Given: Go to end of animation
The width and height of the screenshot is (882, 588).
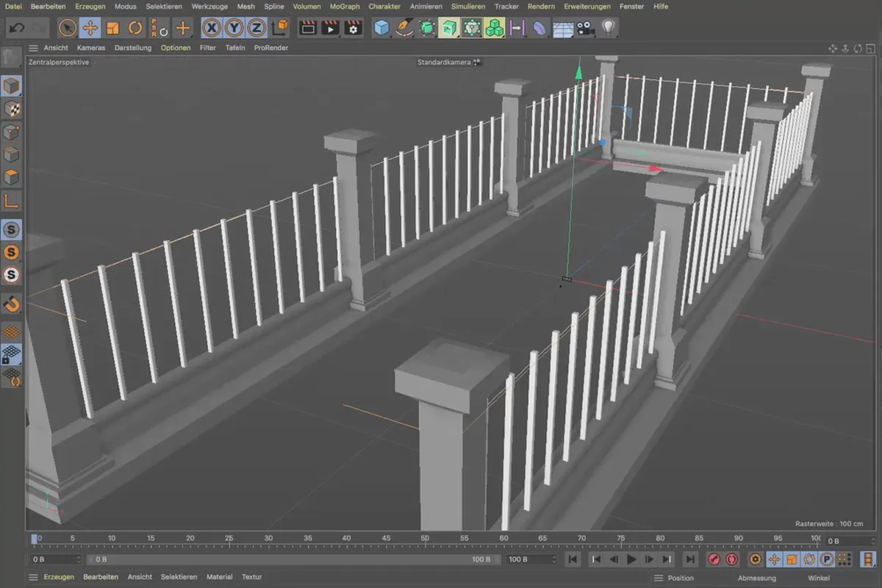Looking at the screenshot, I should [x=689, y=559].
